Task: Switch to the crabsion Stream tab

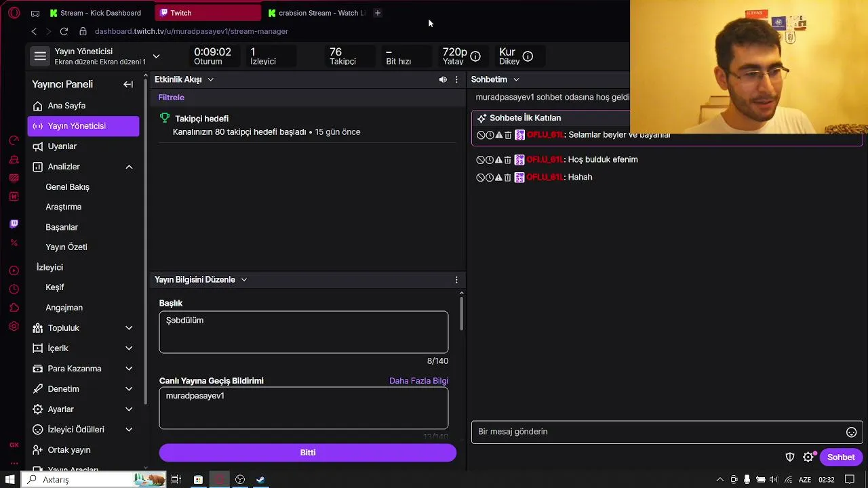Action: [x=317, y=13]
